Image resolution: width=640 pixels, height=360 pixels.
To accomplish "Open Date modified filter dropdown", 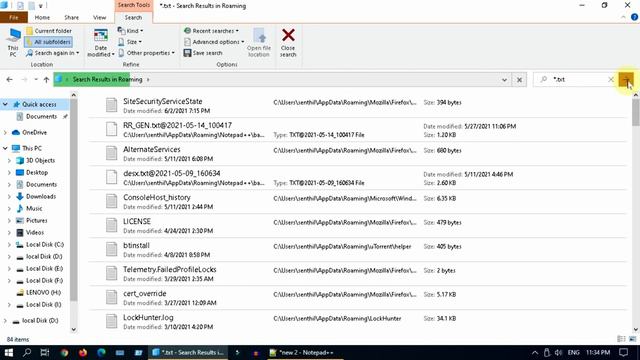I will coord(100,43).
